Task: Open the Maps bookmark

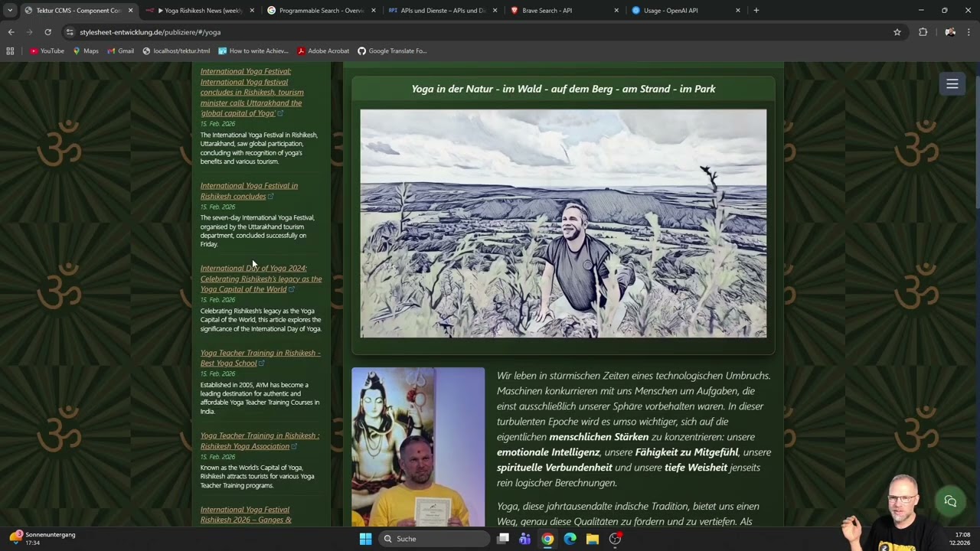Action: tap(86, 51)
